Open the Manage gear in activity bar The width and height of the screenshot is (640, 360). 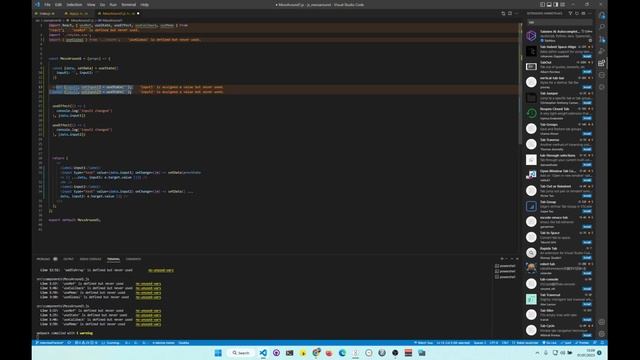click(x=602, y=334)
